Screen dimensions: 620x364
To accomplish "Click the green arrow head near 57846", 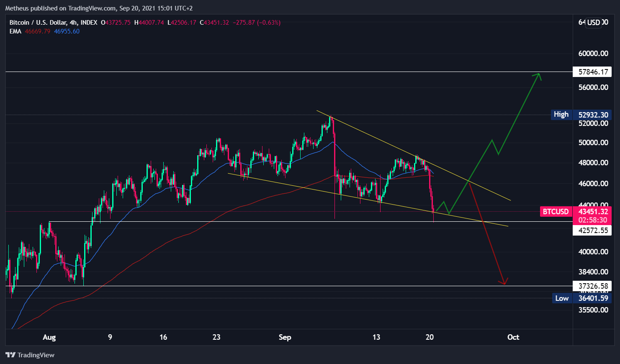I will pyautogui.click(x=538, y=77).
